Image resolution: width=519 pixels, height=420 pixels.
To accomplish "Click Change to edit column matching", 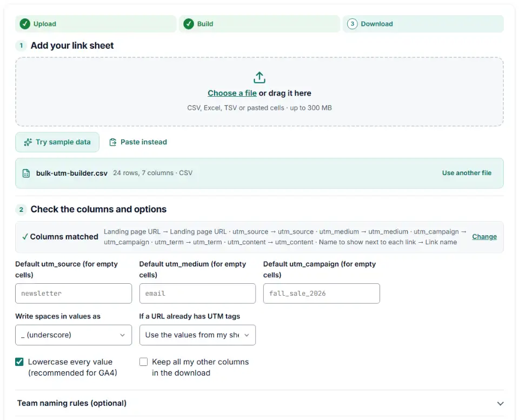I will 484,237.
